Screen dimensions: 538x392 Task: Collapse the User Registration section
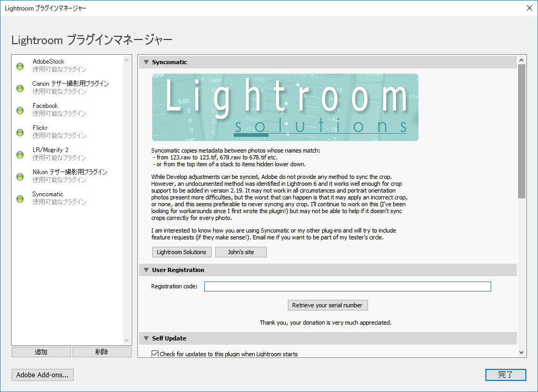(x=146, y=270)
